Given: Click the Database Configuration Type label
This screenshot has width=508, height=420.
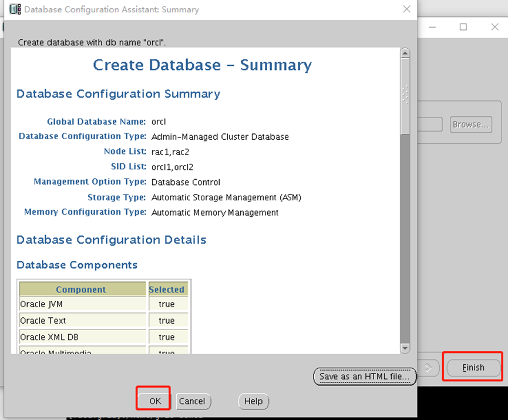Looking at the screenshot, I should pyautogui.click(x=83, y=136).
